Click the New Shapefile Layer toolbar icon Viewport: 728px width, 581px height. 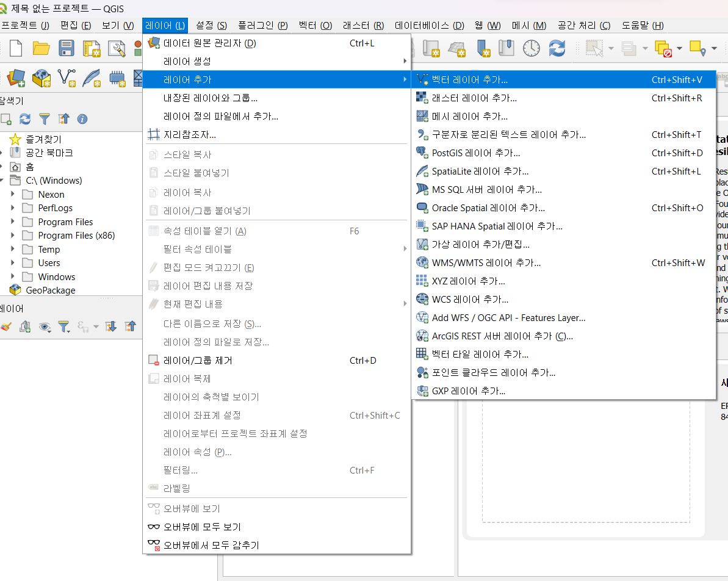[x=67, y=78]
